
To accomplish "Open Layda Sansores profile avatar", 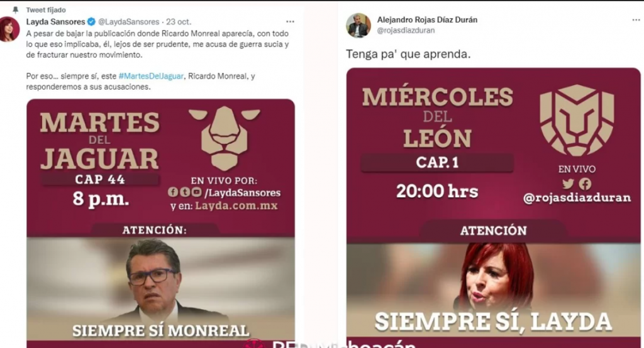I will (x=9, y=29).
